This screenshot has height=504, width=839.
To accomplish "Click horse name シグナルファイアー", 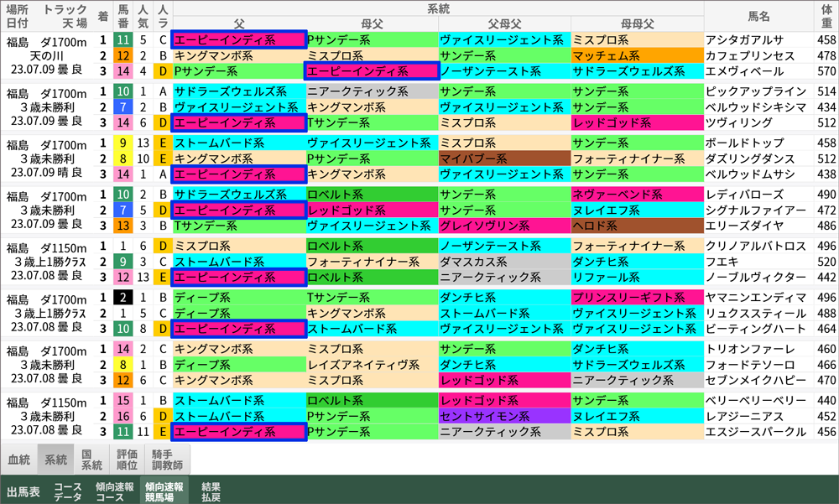I will point(756,210).
